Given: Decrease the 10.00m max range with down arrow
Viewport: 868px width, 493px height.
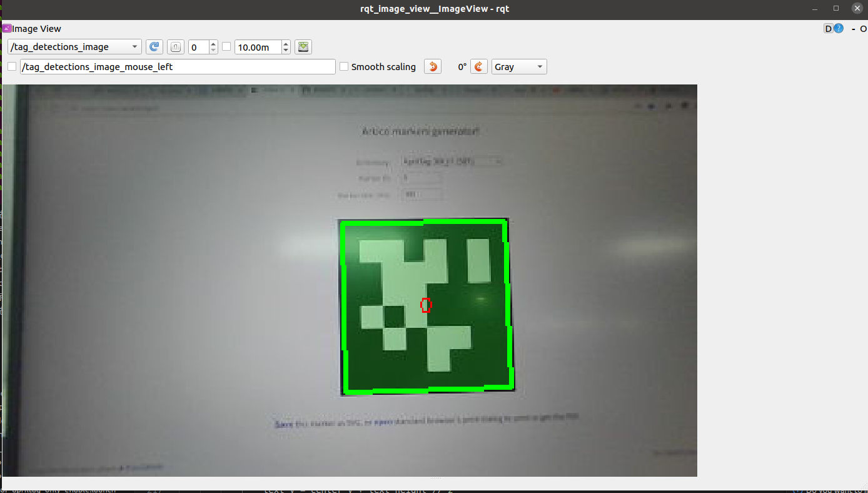Looking at the screenshot, I should point(286,50).
